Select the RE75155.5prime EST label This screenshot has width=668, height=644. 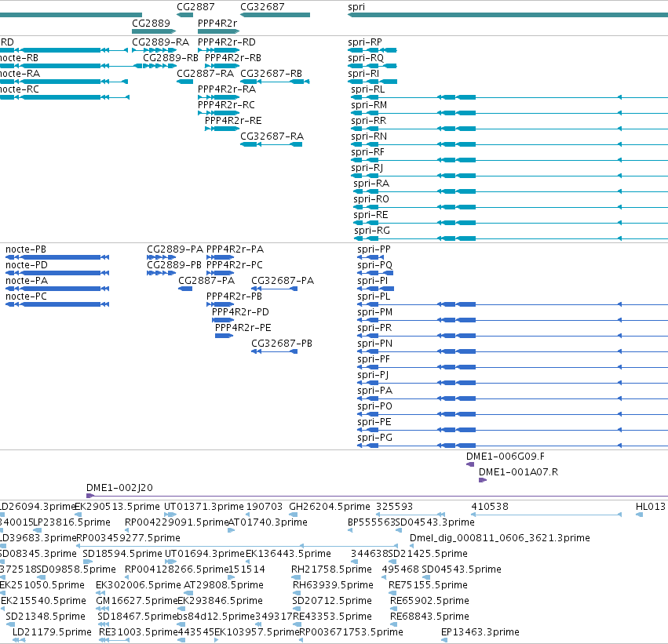[x=428, y=585]
